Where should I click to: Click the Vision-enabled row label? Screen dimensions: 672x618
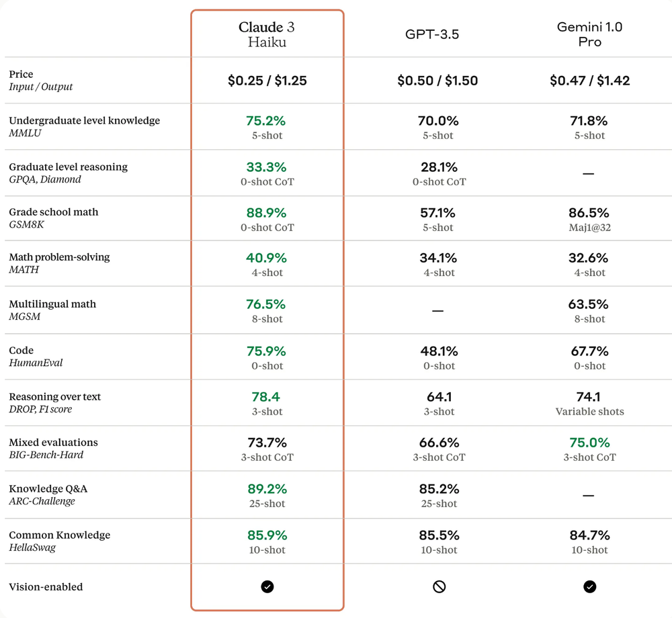tap(46, 586)
